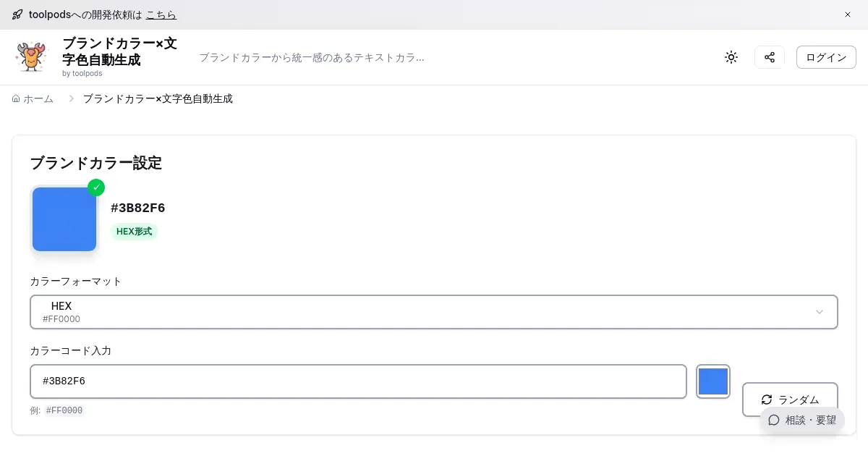868x456 pixels.
Task: Open the カラーフォーマット HEX dropdown
Action: 433,312
